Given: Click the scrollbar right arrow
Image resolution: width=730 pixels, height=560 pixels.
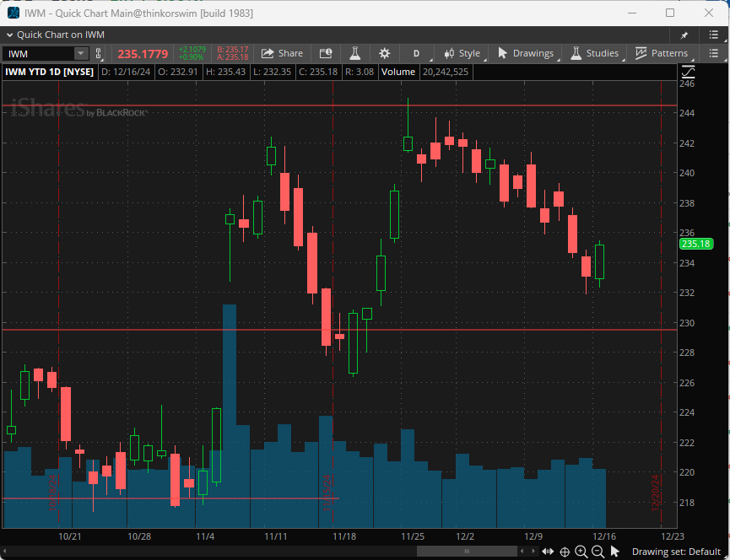Looking at the screenshot, I should click(533, 552).
